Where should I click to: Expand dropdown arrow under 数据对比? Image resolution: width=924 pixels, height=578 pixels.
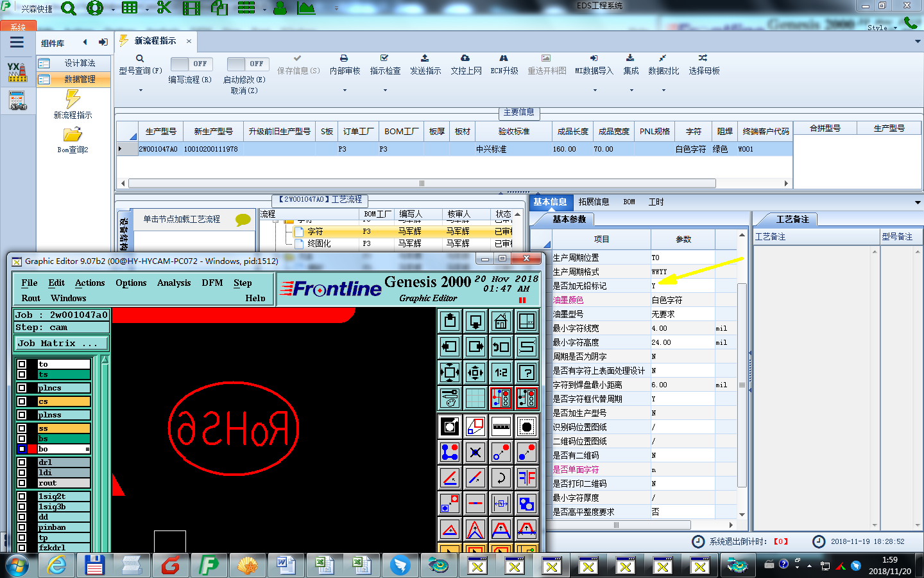tap(663, 91)
